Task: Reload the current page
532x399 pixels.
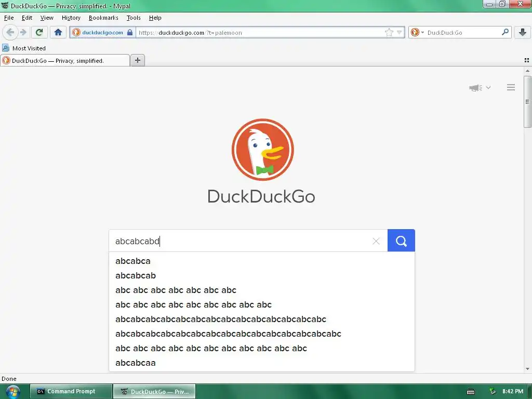Action: coord(39,33)
